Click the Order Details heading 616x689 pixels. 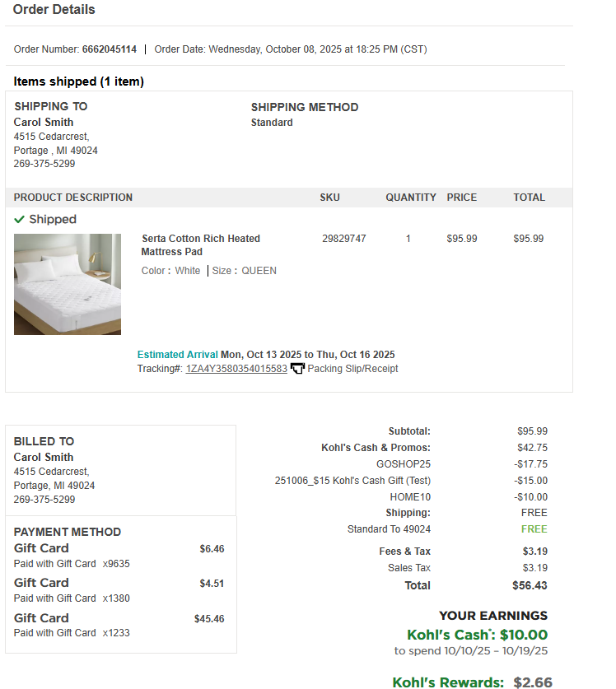(54, 9)
